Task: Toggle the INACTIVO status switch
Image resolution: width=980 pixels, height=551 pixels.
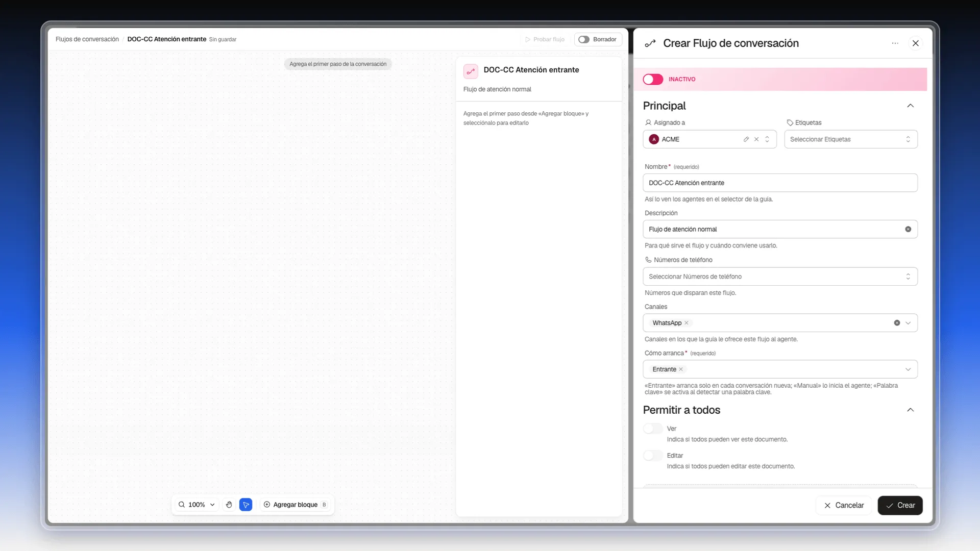Action: (653, 80)
